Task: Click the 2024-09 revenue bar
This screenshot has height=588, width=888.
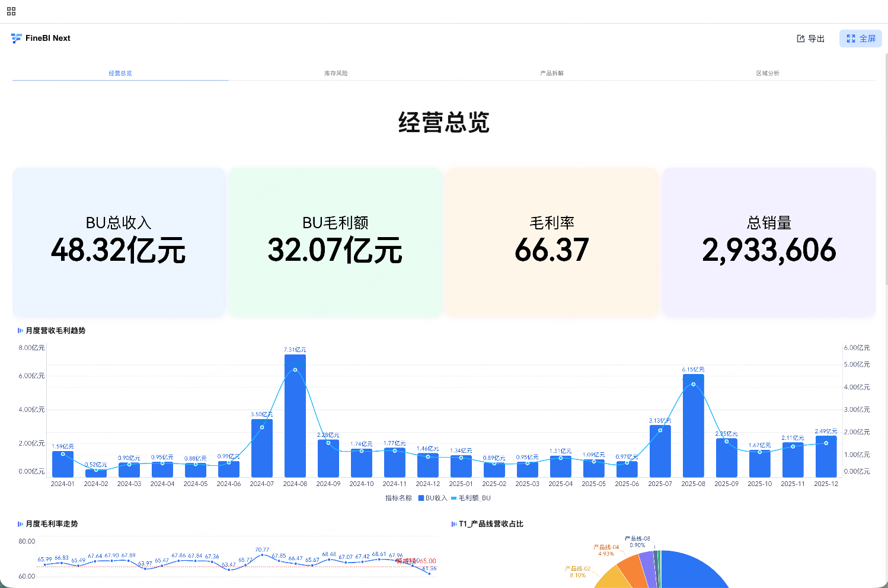Action: (328, 458)
